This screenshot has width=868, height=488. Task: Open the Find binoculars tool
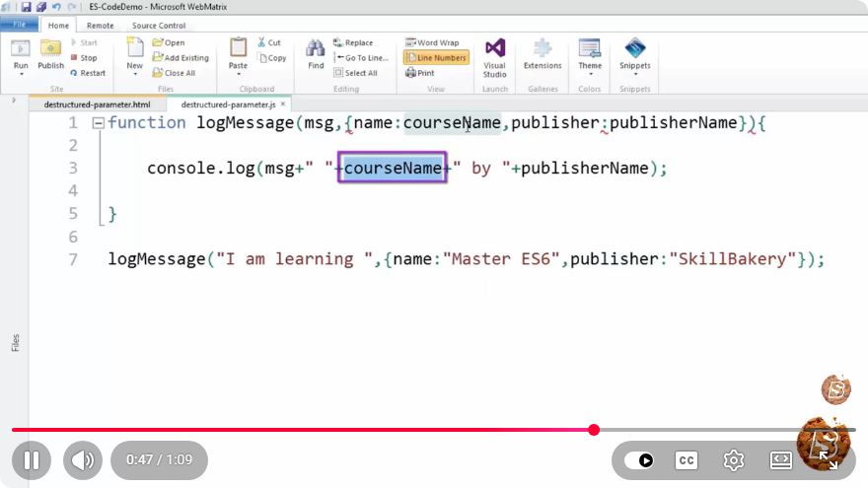click(x=316, y=48)
